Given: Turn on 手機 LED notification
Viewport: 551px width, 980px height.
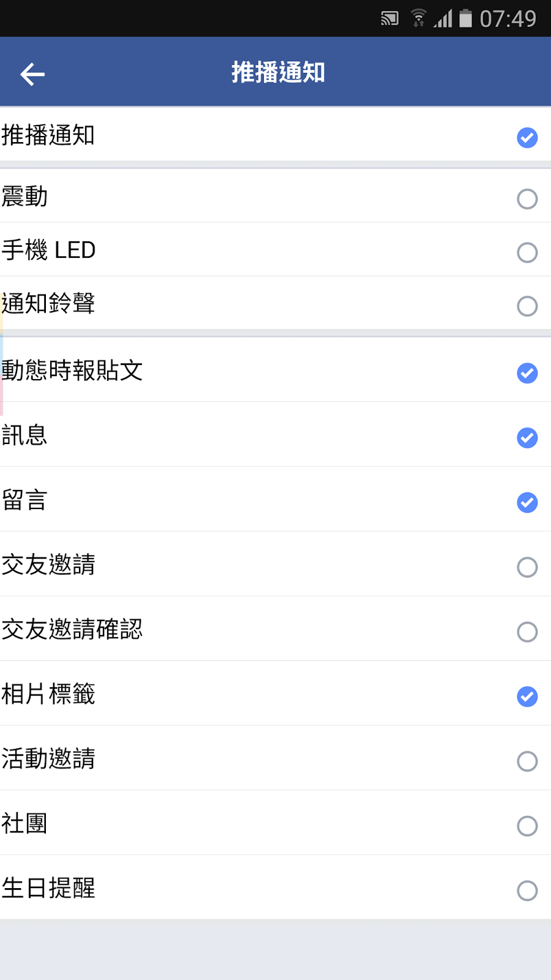Looking at the screenshot, I should click(527, 252).
